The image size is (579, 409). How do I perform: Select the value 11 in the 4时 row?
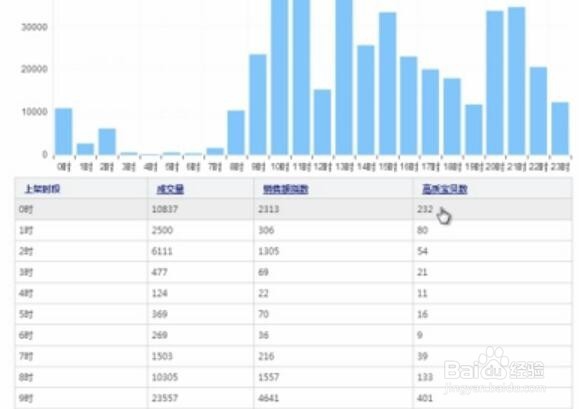(x=422, y=293)
